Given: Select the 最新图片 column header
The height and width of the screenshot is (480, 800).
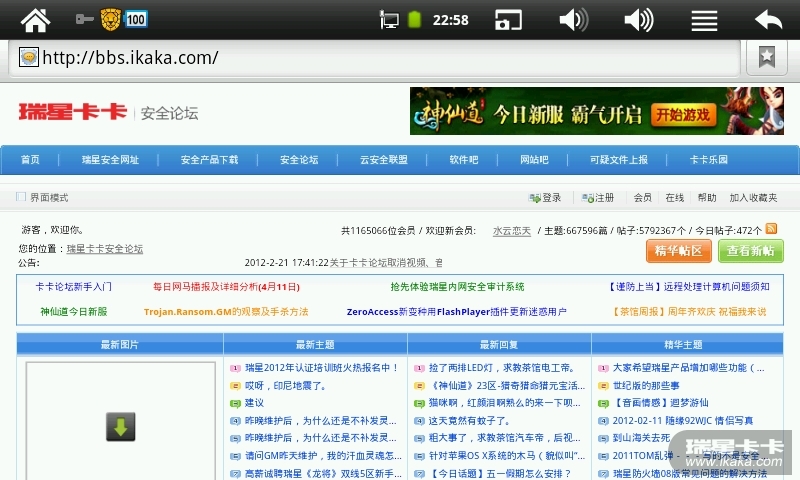Looking at the screenshot, I should tap(120, 344).
